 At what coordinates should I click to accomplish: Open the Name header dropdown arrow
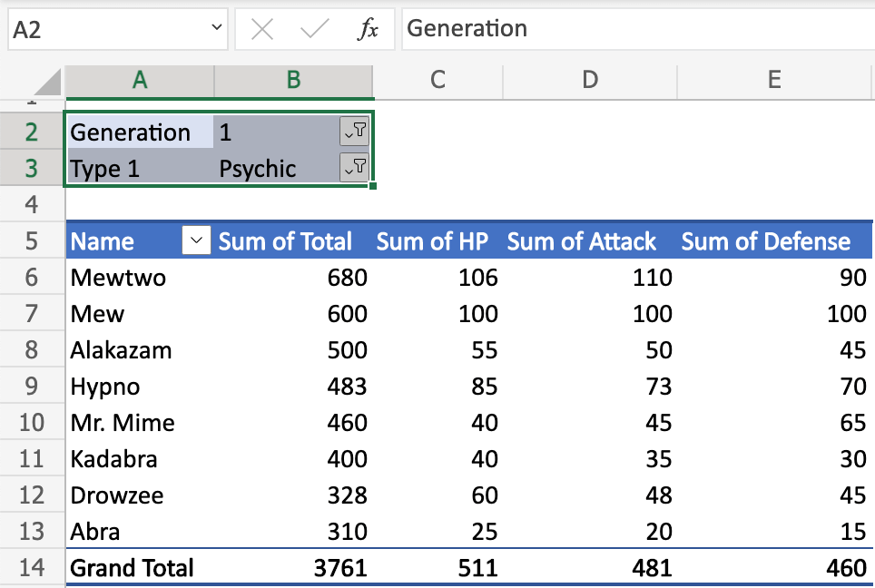195,240
